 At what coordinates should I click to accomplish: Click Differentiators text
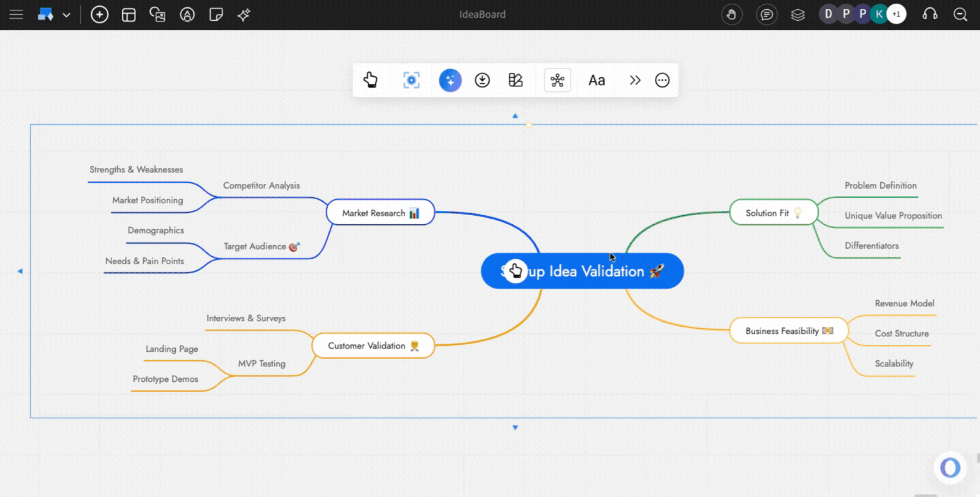872,246
